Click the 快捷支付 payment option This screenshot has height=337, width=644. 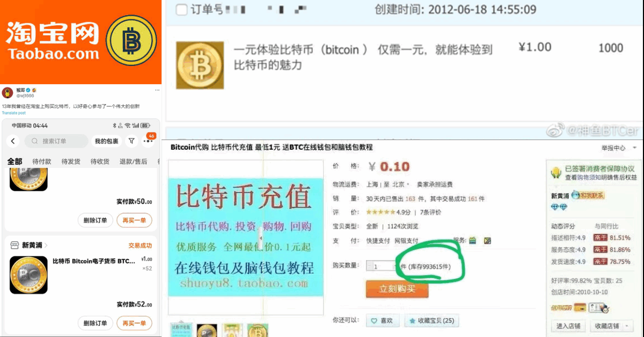(x=378, y=241)
